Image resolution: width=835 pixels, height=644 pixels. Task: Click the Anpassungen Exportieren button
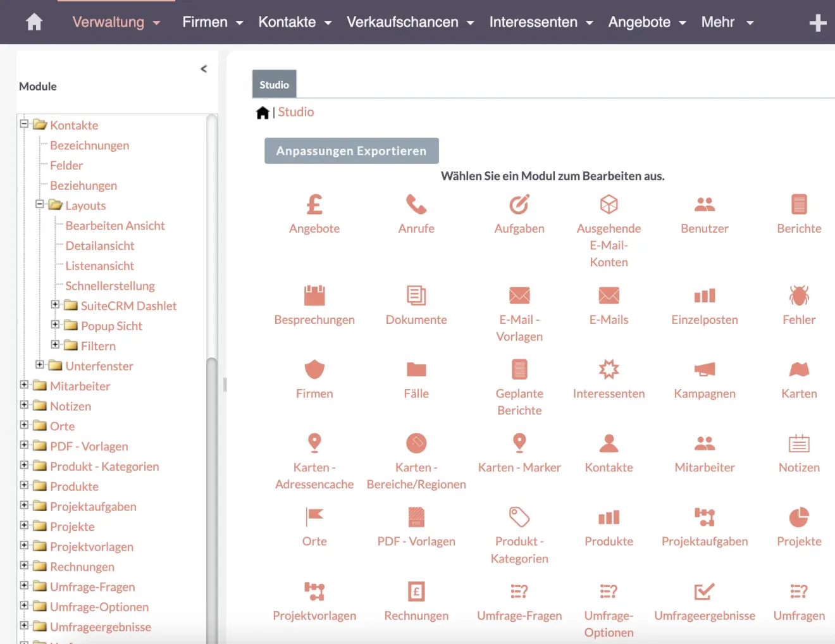[351, 151]
